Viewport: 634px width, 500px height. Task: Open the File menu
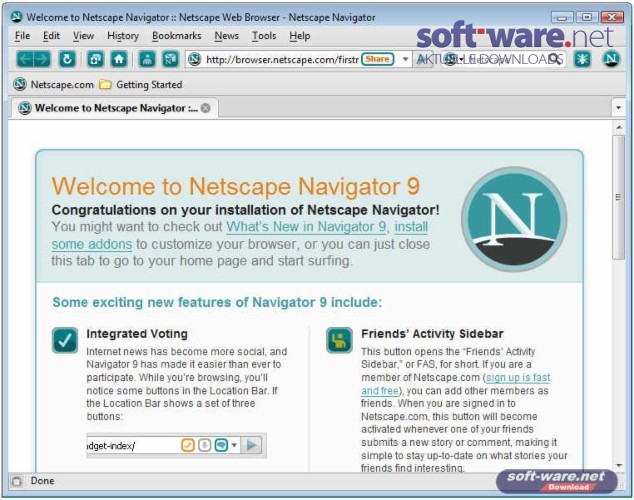pyautogui.click(x=22, y=36)
